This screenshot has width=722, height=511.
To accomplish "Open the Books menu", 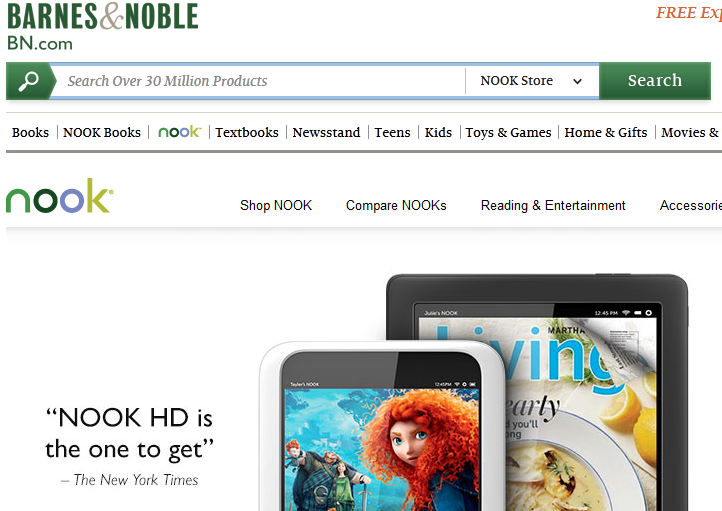I will tap(30, 133).
